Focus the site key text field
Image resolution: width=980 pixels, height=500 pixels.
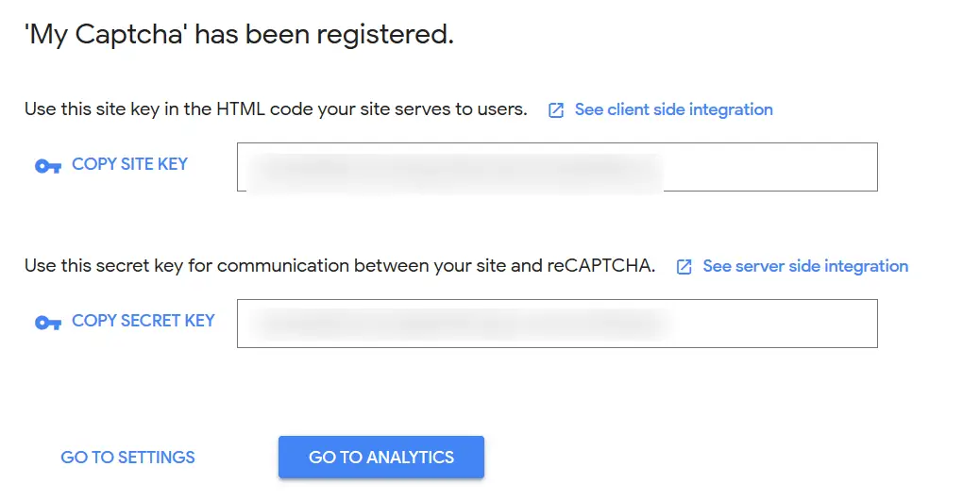557,167
